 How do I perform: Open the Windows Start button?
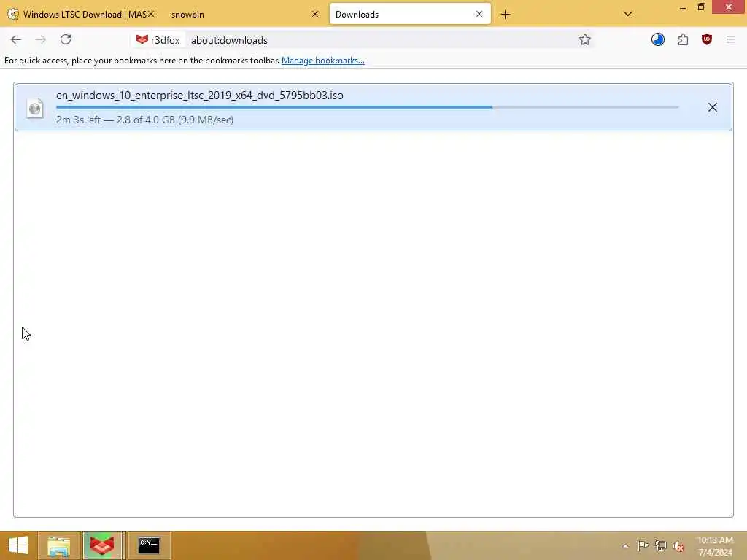[18, 545]
